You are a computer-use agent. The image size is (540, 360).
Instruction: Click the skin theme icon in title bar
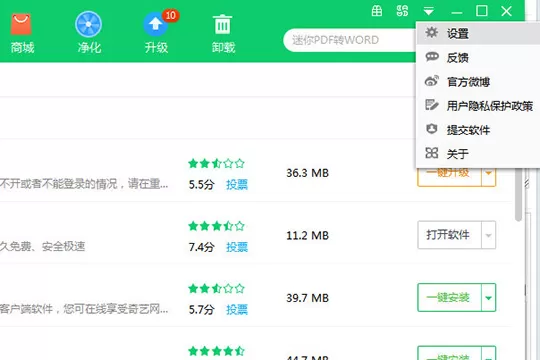point(402,11)
